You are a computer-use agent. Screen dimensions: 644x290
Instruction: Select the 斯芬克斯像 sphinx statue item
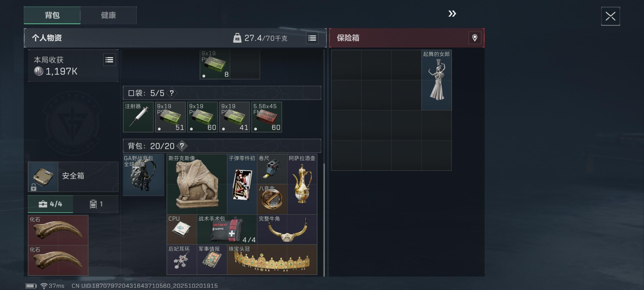[197, 184]
